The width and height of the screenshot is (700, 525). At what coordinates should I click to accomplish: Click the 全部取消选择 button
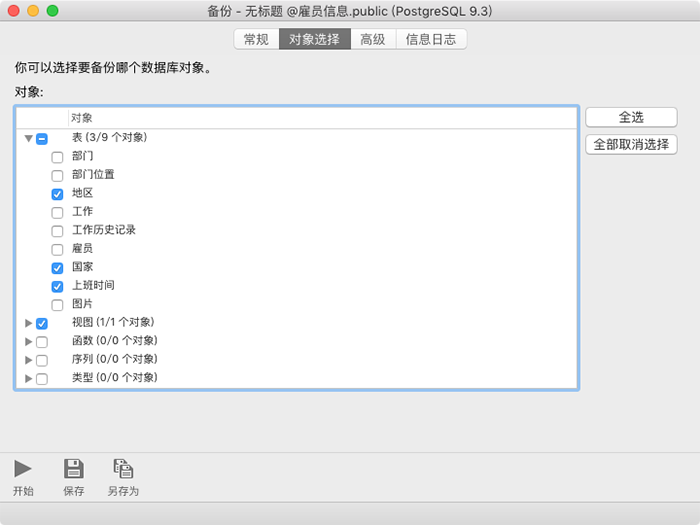[x=631, y=144]
